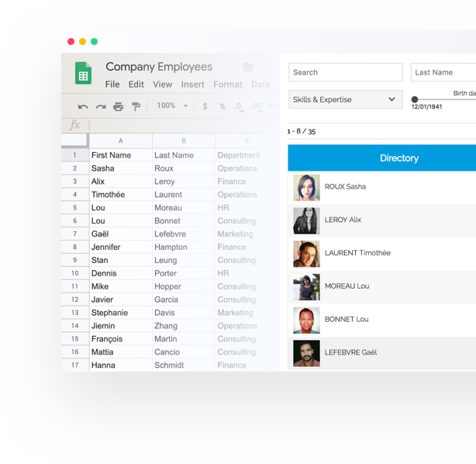Click the redo arrow in toolbar

101,106
